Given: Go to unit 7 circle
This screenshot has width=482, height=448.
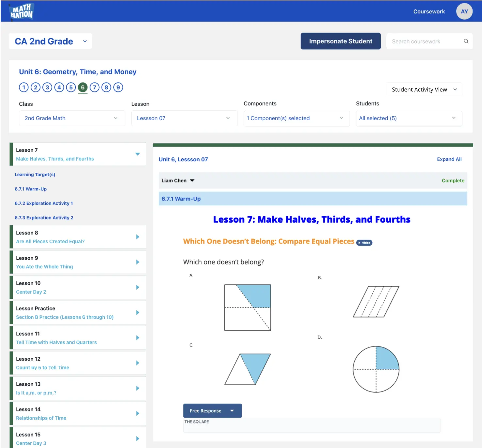Looking at the screenshot, I should pyautogui.click(x=94, y=88).
